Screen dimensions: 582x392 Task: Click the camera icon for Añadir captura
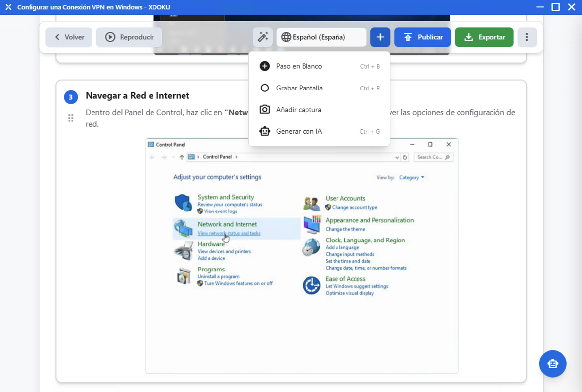point(265,110)
